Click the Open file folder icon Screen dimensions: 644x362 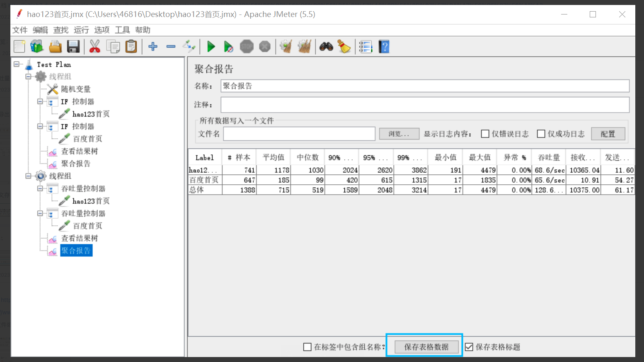click(x=55, y=46)
